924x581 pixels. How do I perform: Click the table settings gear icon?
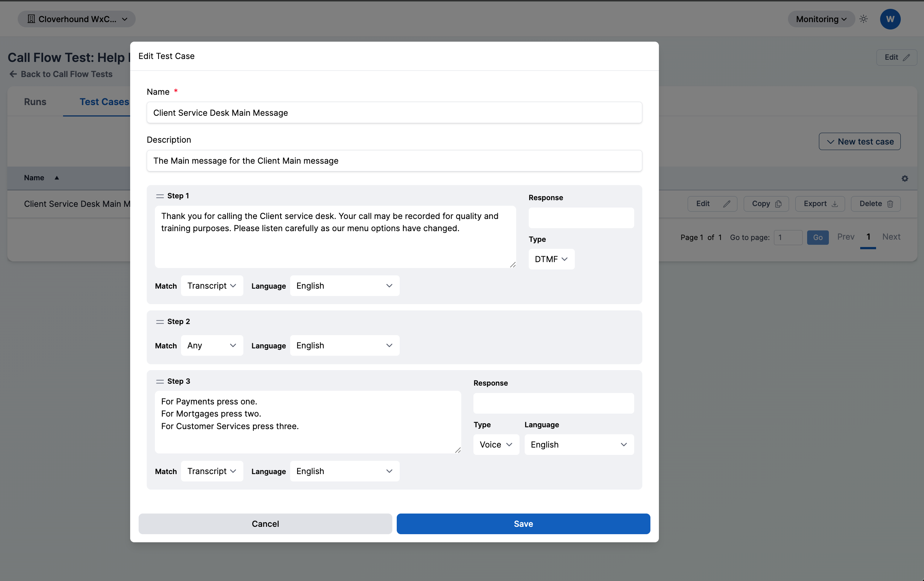point(904,178)
